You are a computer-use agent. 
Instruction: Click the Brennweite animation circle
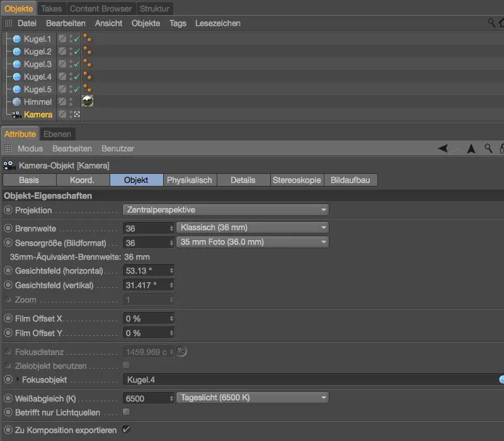coord(8,228)
